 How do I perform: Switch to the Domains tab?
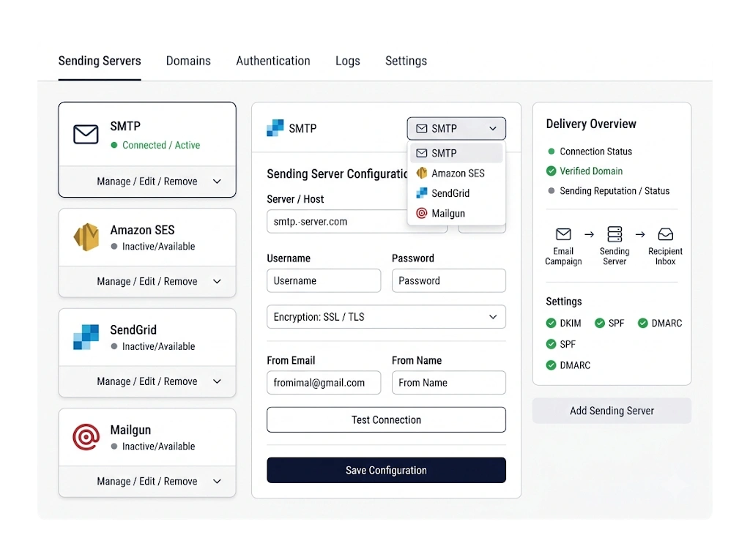tap(188, 61)
